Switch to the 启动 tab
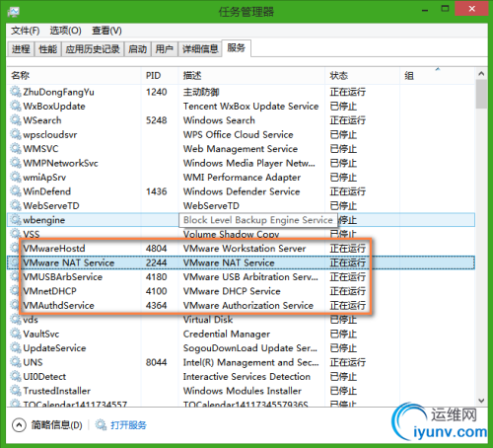Image resolution: width=493 pixels, height=448 pixels. (x=137, y=49)
